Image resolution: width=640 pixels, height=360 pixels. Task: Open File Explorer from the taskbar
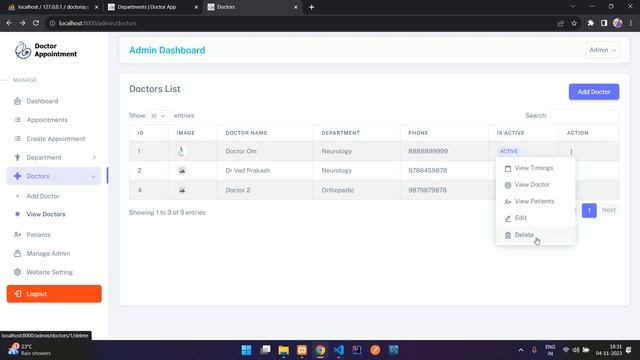click(x=283, y=350)
